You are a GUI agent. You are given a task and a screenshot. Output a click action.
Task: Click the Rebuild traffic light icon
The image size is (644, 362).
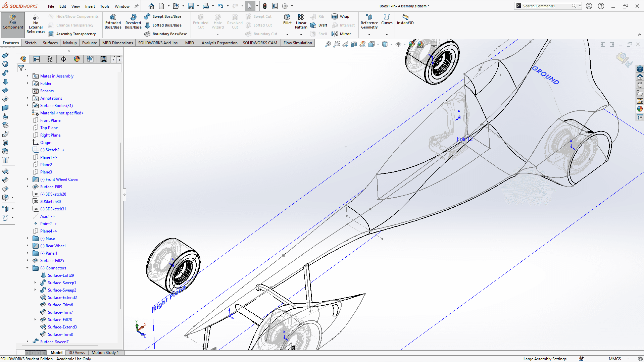click(265, 6)
